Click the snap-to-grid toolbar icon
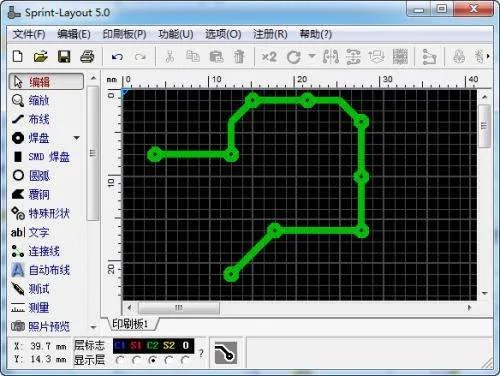Viewport: 500px width, 376px height. (x=400, y=57)
